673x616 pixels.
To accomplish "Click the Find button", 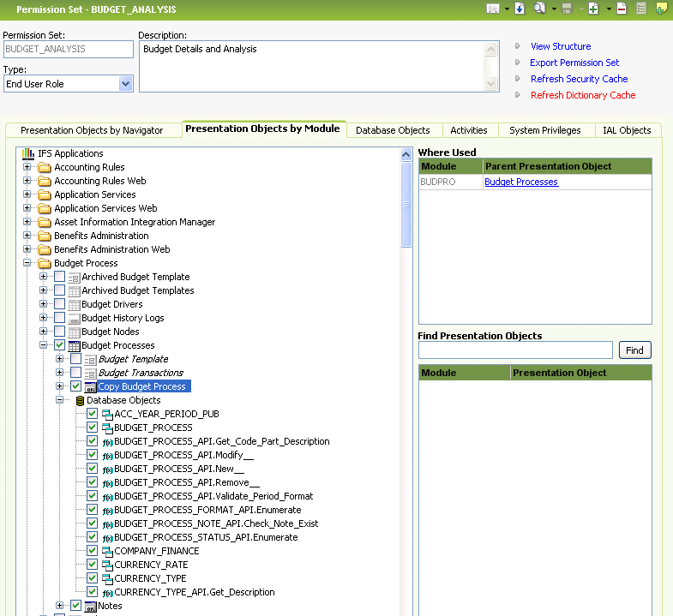I will 634,350.
